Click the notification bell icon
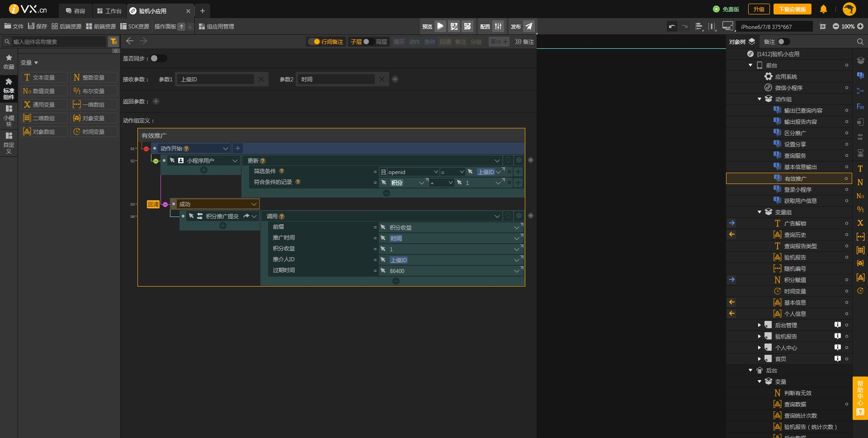Image resolution: width=868 pixels, height=438 pixels. tap(823, 9)
